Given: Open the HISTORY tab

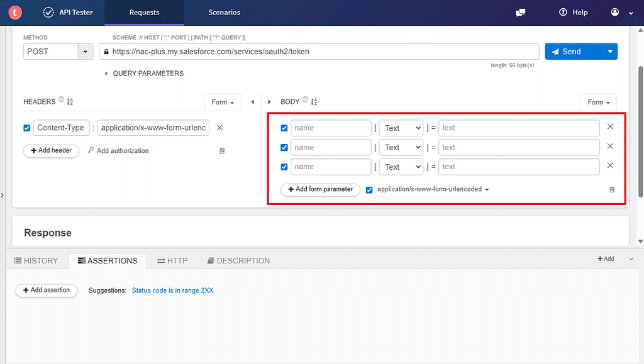Looking at the screenshot, I should (36, 261).
